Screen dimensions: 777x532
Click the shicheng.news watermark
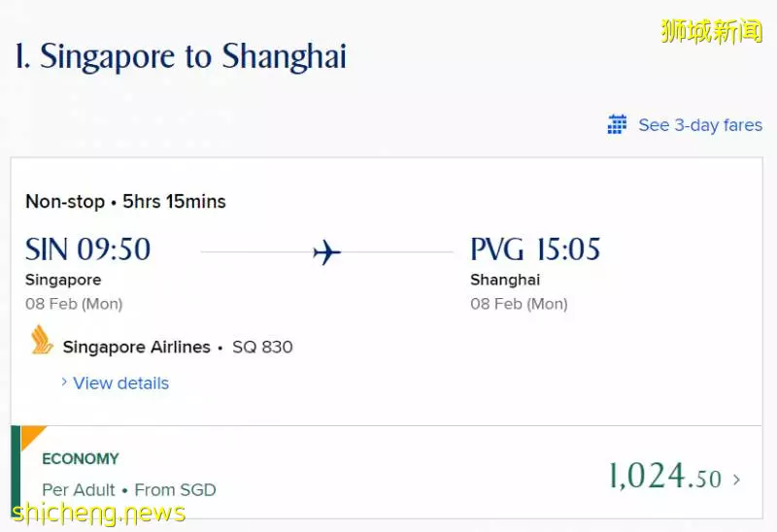99,514
